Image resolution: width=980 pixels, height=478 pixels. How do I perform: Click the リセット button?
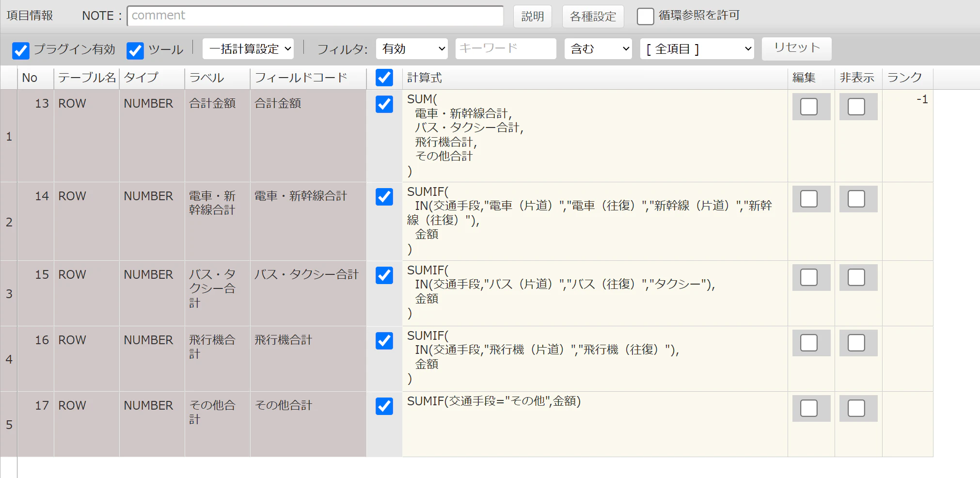pyautogui.click(x=796, y=48)
